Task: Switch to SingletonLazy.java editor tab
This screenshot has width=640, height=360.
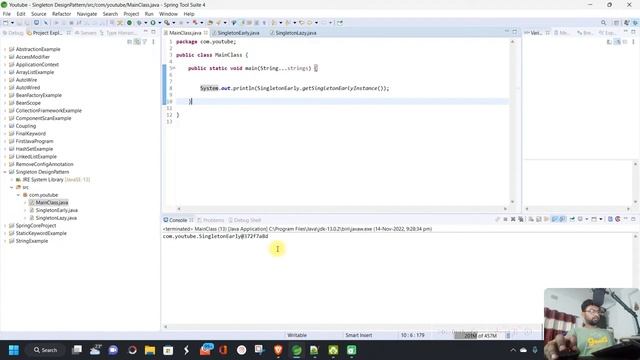Action: click(296, 33)
